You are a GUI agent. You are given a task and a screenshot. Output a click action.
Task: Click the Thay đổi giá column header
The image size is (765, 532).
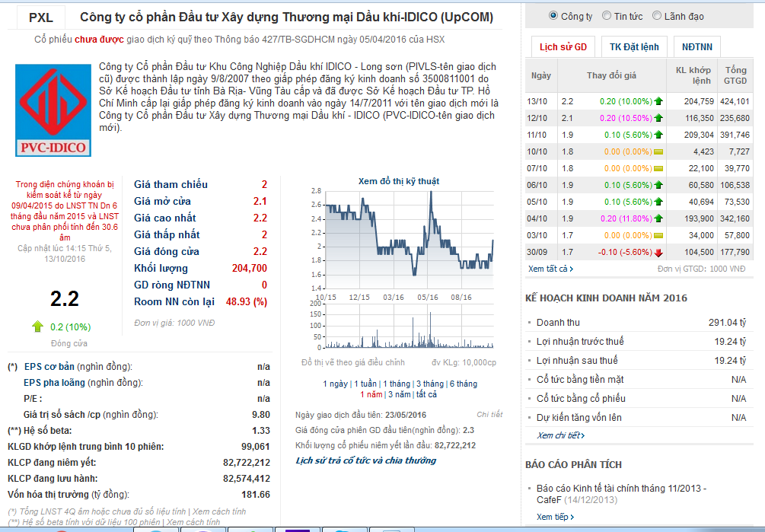611,75
